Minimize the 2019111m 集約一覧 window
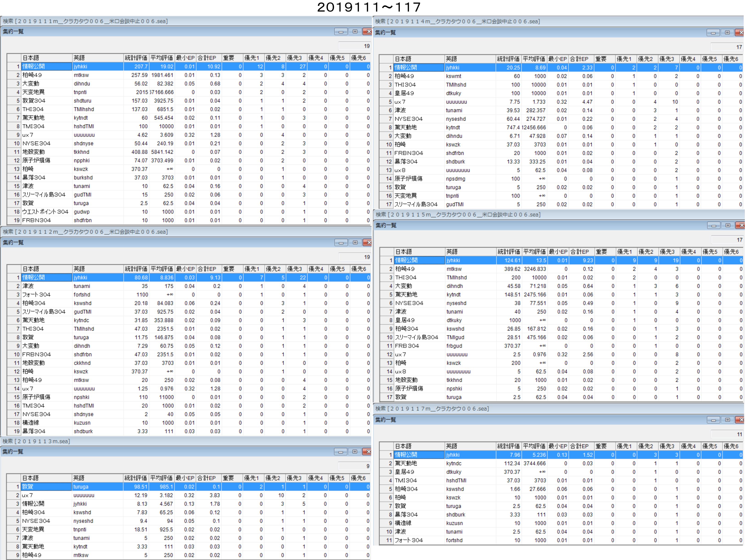Screen dimensions: 745x560 point(340,32)
